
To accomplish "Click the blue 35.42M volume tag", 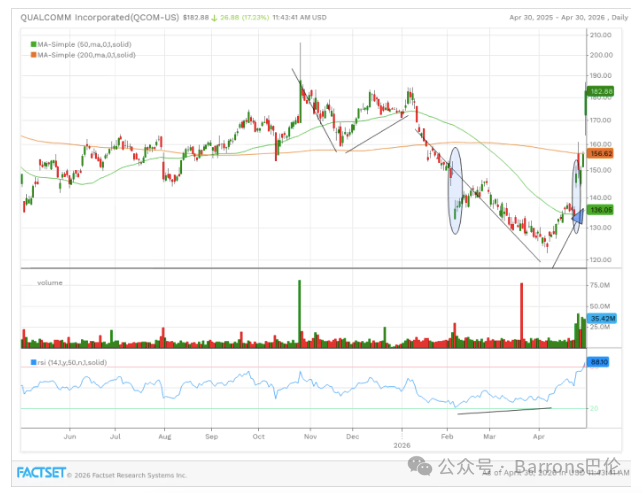I will coord(602,318).
